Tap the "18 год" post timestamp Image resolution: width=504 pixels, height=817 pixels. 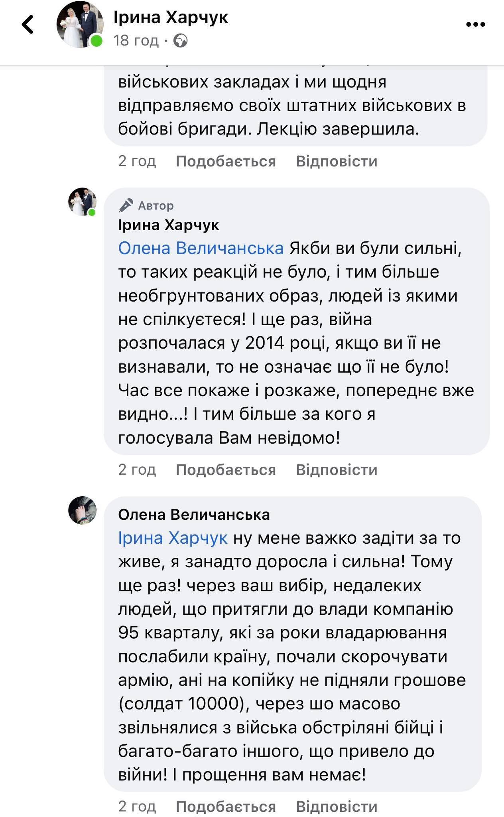tap(136, 41)
